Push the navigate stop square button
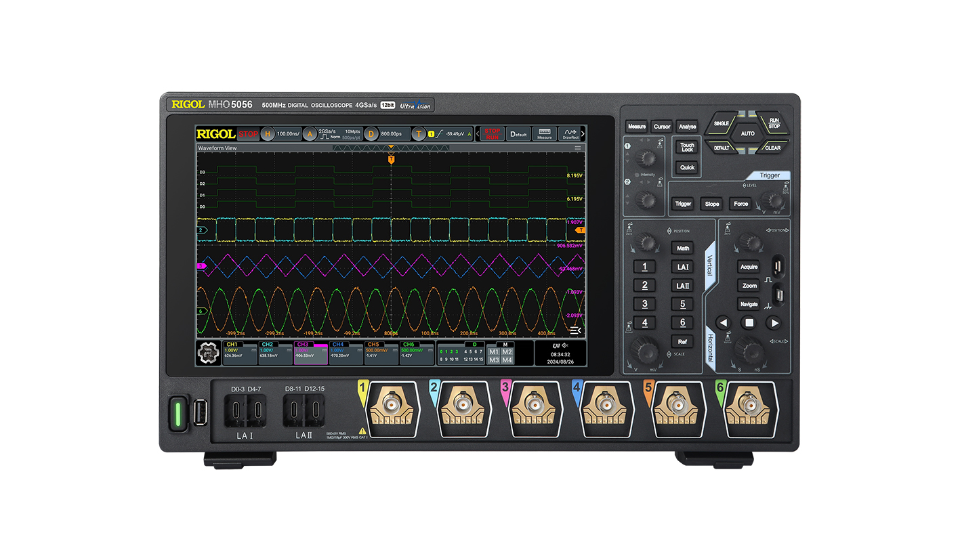 point(749,323)
